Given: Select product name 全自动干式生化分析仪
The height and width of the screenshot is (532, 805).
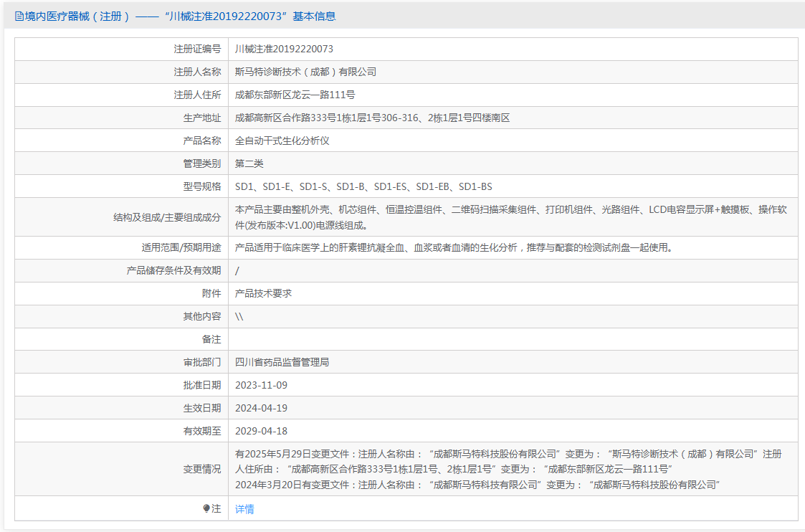Looking at the screenshot, I should click(282, 141).
